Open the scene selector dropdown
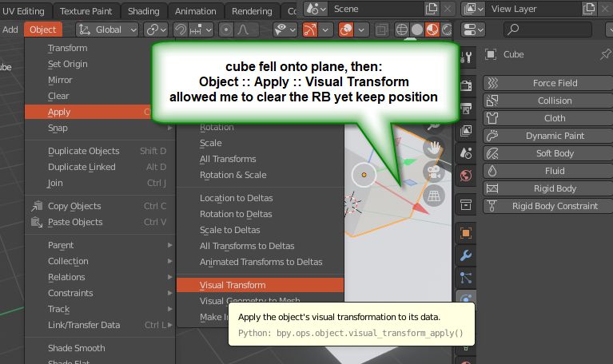The width and height of the screenshot is (613, 364). (x=316, y=9)
